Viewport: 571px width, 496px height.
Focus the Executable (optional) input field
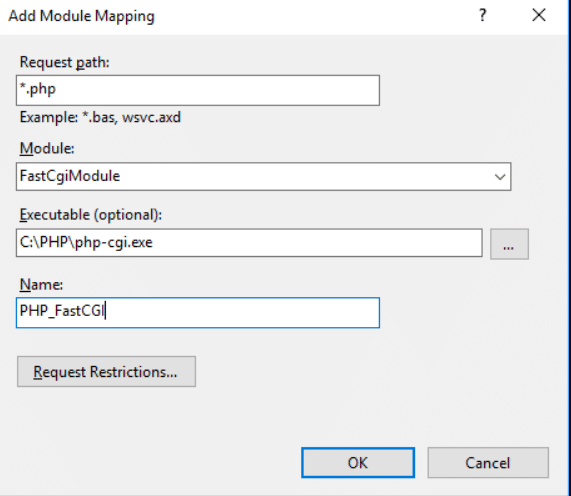click(x=249, y=243)
